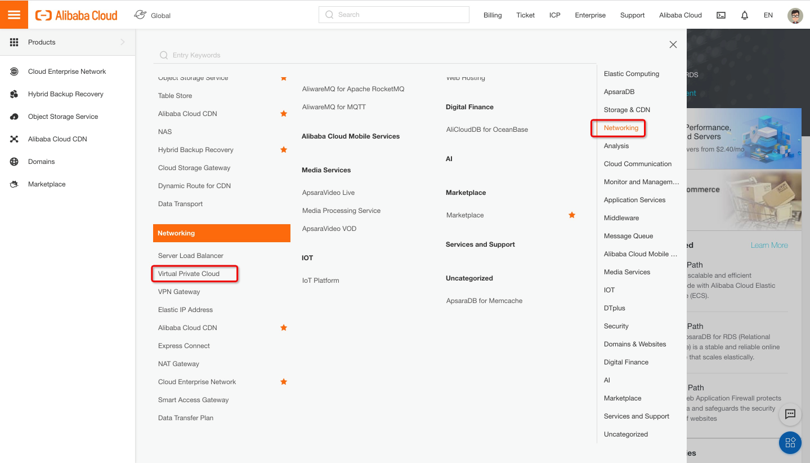Open the Support menu
Viewport: 810px width, 463px height.
point(632,15)
